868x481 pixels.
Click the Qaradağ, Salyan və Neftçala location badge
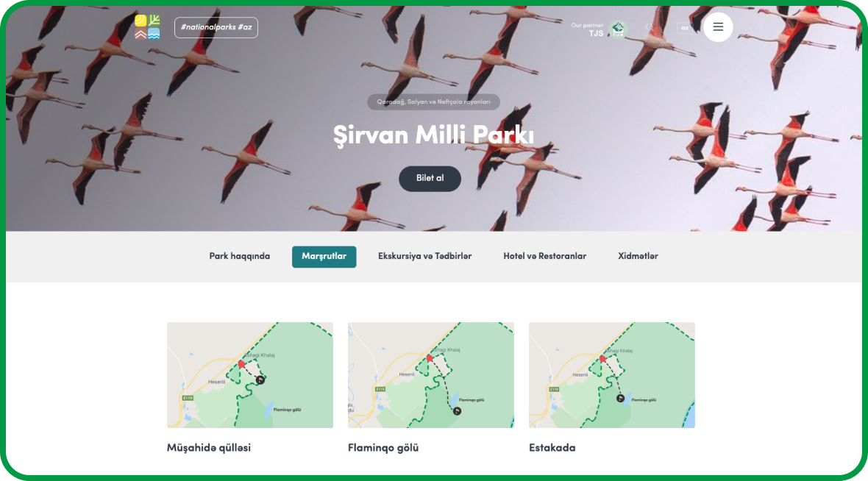433,101
